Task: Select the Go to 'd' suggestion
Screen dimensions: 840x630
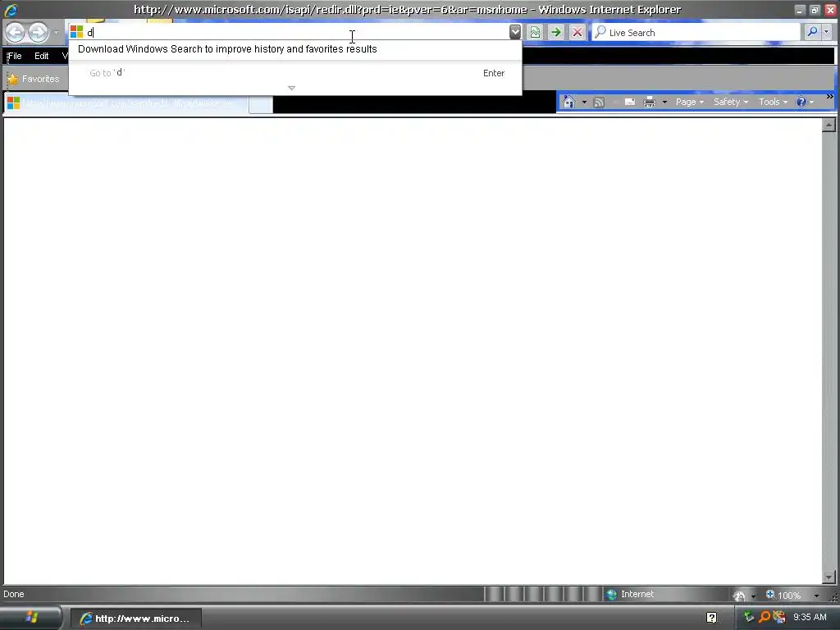Action: [x=295, y=73]
